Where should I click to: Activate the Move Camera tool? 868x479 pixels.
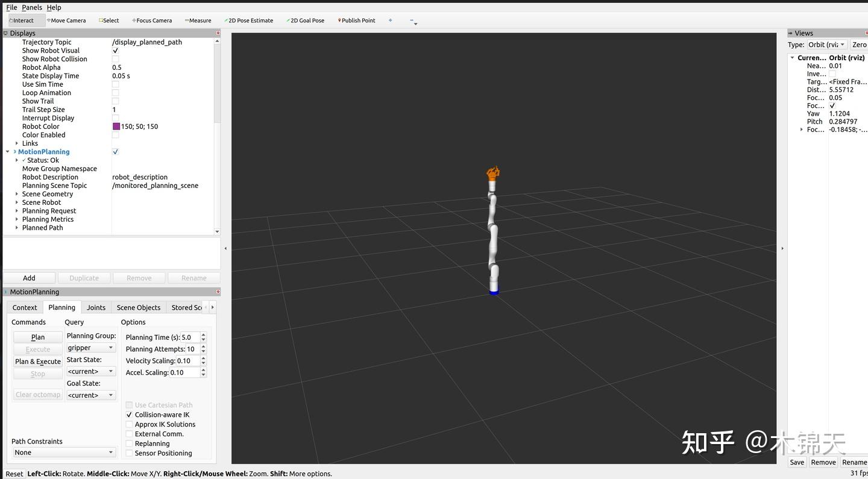(x=66, y=20)
